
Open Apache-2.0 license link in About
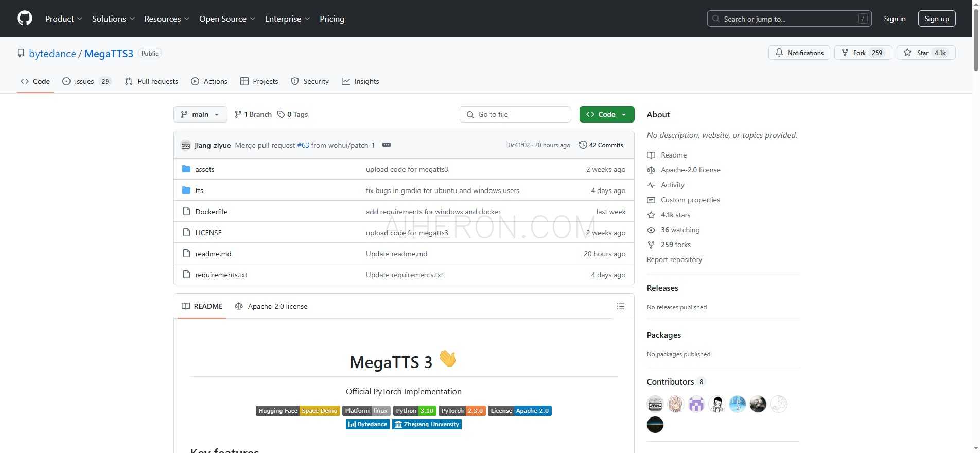tap(690, 170)
